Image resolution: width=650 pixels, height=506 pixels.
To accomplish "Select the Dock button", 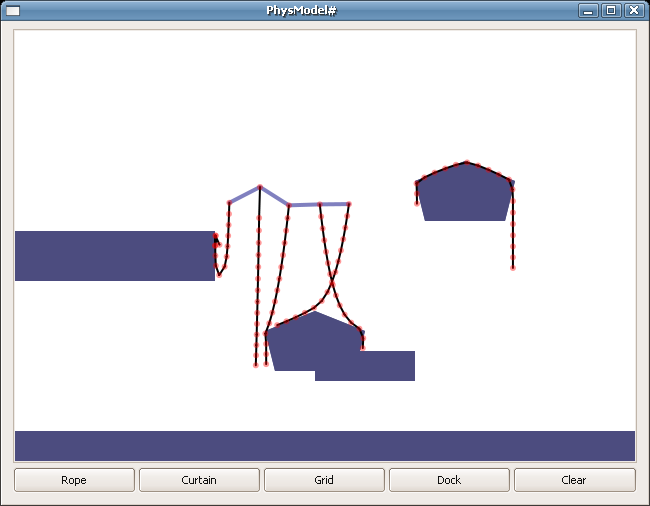I will click(449, 480).
